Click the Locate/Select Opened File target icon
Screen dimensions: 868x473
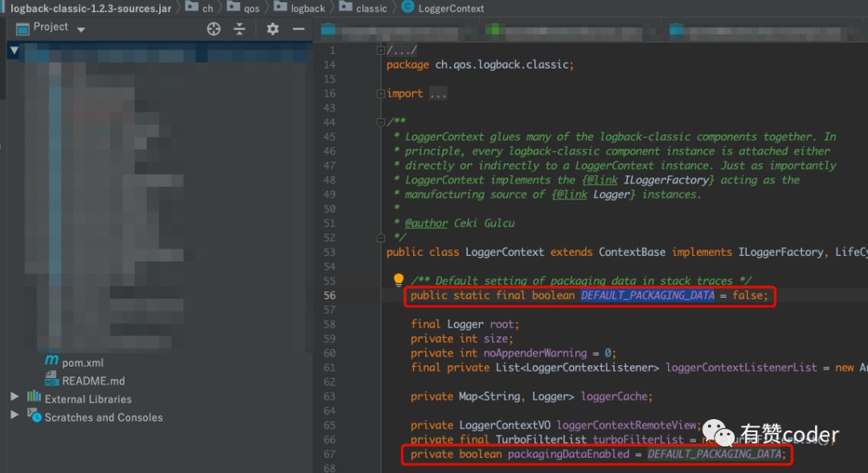pyautogui.click(x=214, y=29)
